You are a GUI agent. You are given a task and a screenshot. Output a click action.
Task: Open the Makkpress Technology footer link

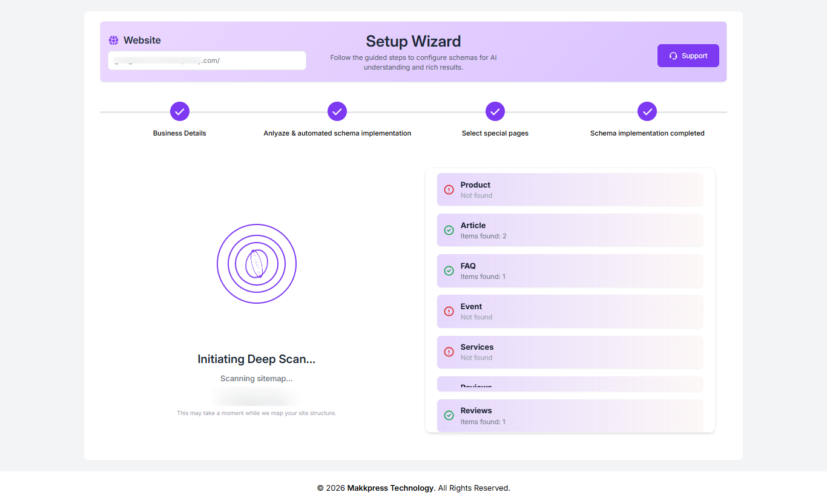(x=390, y=488)
